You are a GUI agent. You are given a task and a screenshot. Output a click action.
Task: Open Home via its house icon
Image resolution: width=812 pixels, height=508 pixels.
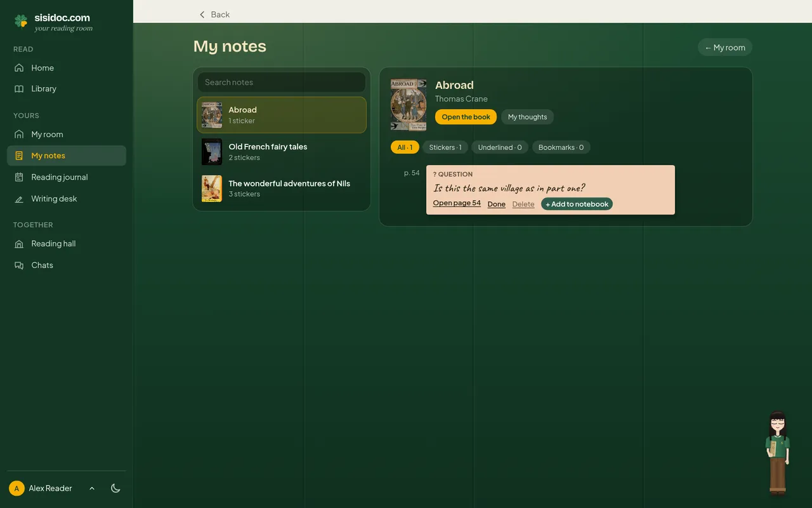[x=19, y=68]
